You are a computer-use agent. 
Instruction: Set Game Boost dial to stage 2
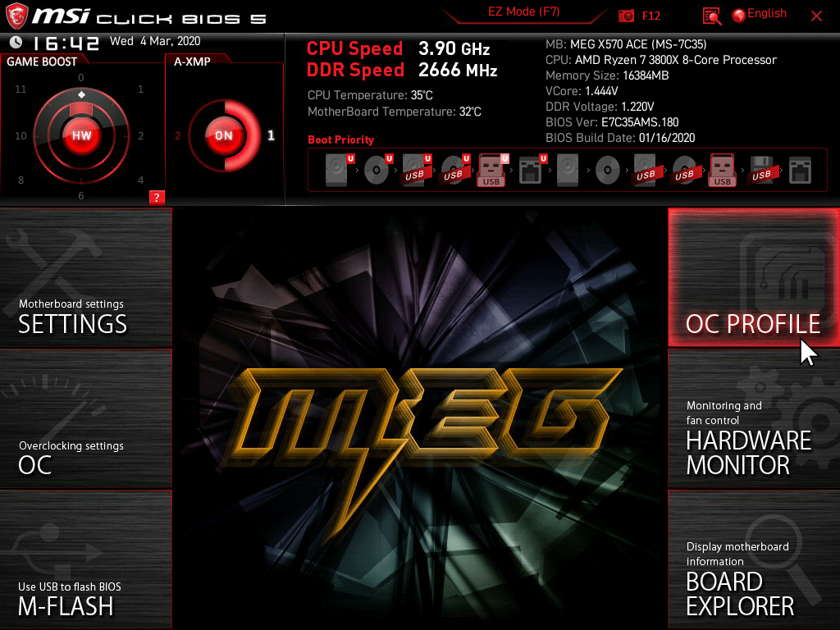[x=140, y=136]
